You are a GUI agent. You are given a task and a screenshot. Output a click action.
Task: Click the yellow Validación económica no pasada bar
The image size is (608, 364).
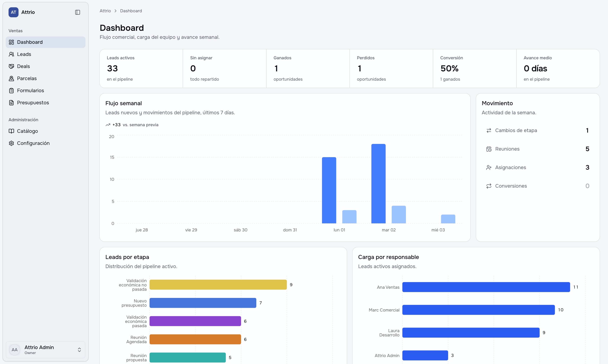pos(218,285)
